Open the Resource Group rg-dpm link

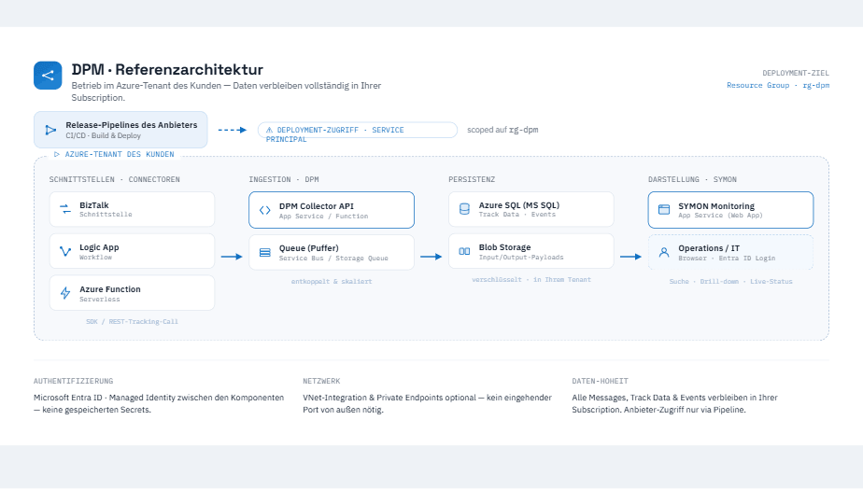(x=778, y=85)
